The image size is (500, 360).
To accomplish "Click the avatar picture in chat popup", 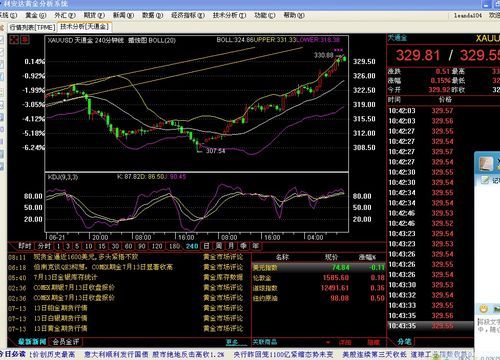I will (x=486, y=164).
